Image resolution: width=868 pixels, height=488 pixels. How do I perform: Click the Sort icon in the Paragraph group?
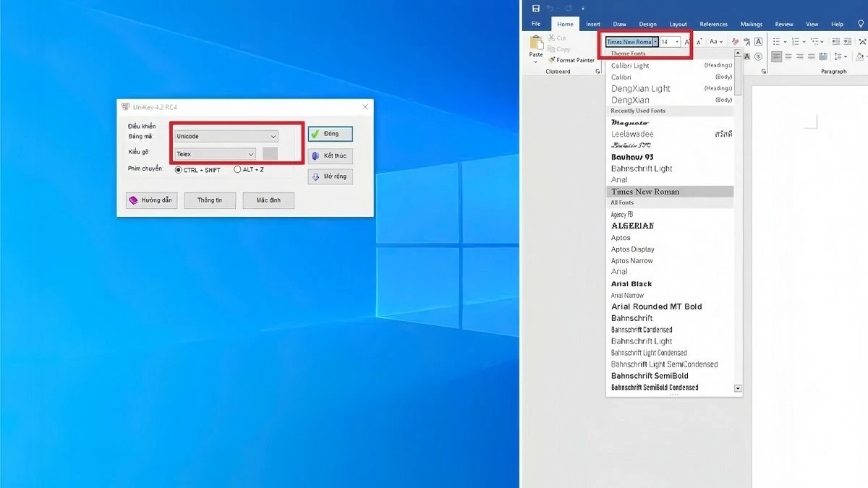click(863, 41)
